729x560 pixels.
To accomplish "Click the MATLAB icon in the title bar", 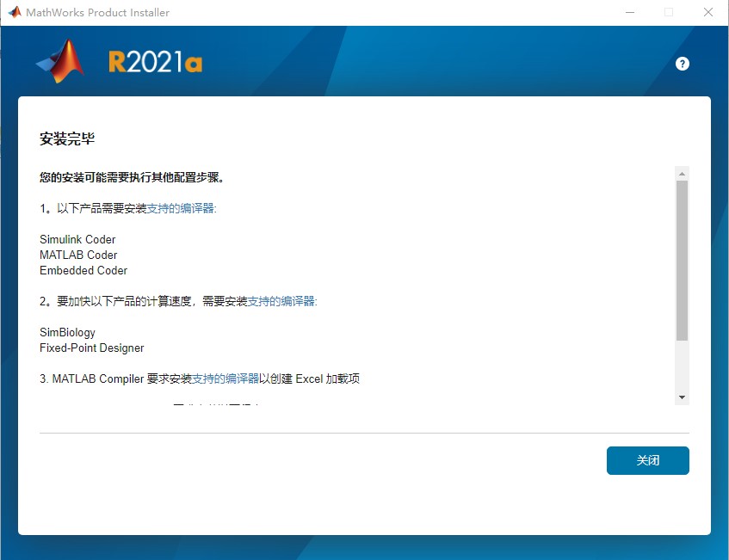I will point(15,12).
